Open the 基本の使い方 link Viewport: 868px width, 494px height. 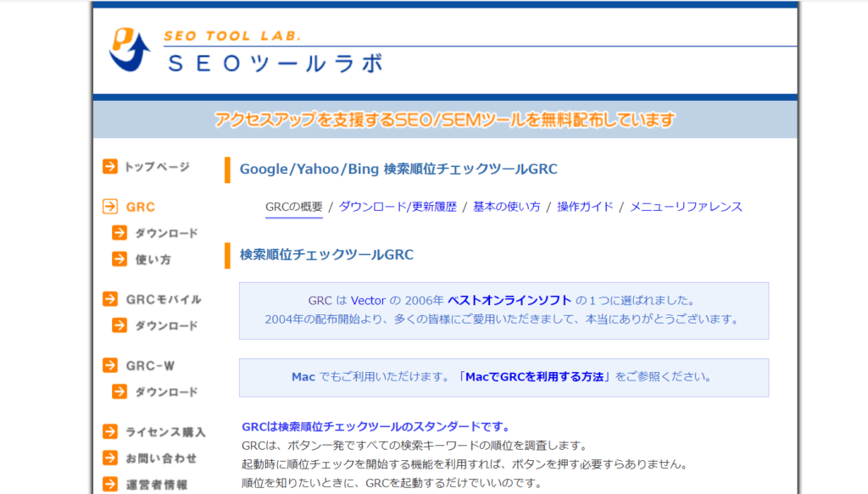(x=507, y=207)
